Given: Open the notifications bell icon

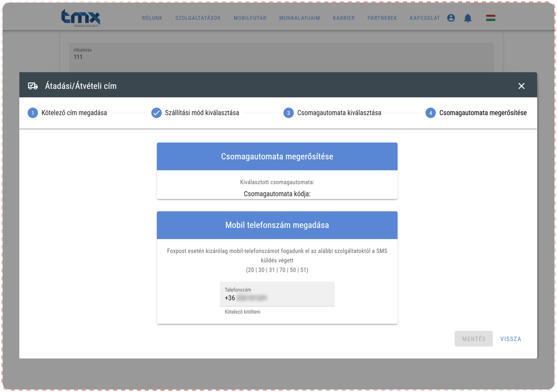Looking at the screenshot, I should click(x=468, y=18).
